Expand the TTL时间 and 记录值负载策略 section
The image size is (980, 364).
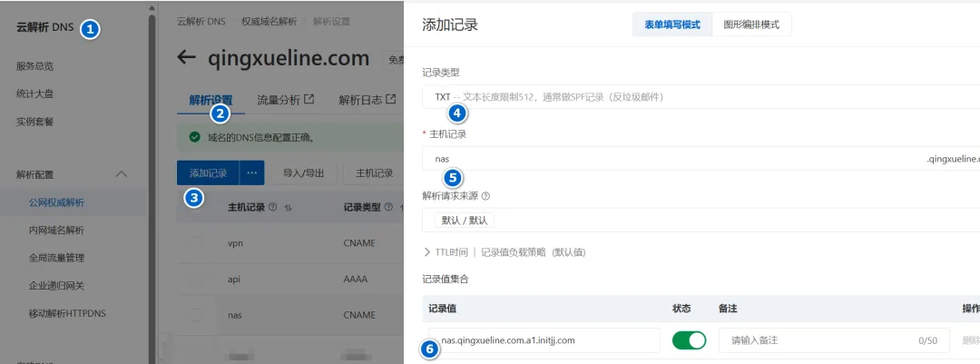[x=505, y=252]
